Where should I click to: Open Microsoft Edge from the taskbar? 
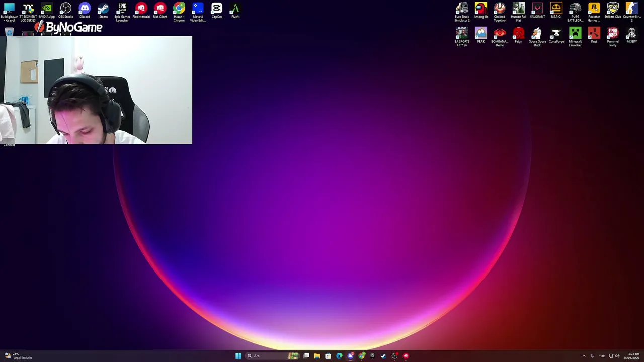(339, 356)
